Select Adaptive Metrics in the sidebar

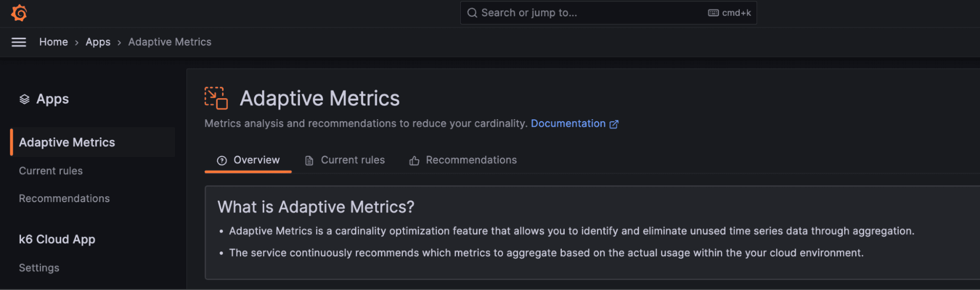tap(67, 142)
